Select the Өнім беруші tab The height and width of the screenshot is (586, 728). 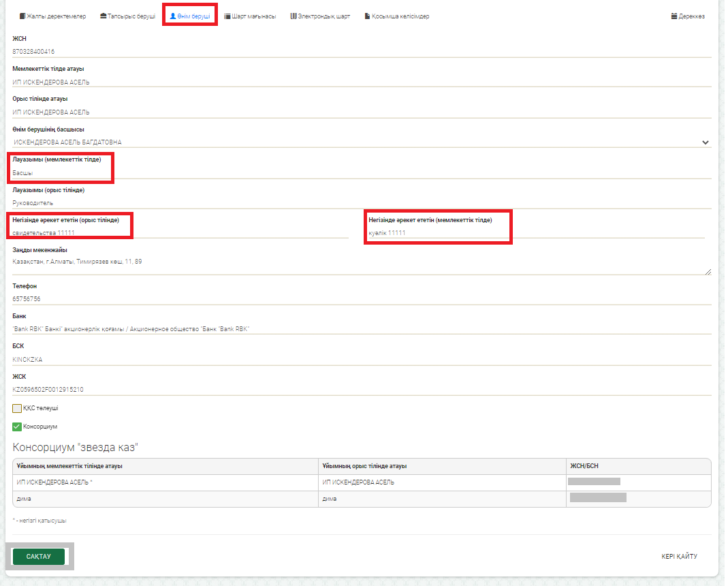190,16
